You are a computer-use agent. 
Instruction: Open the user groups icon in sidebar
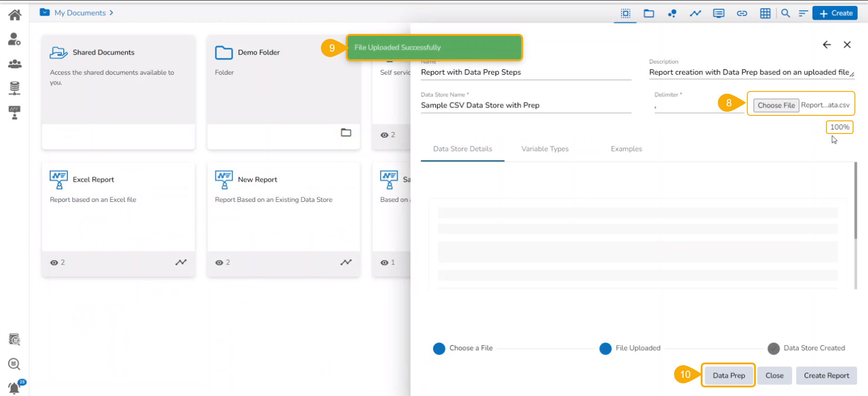tap(14, 64)
